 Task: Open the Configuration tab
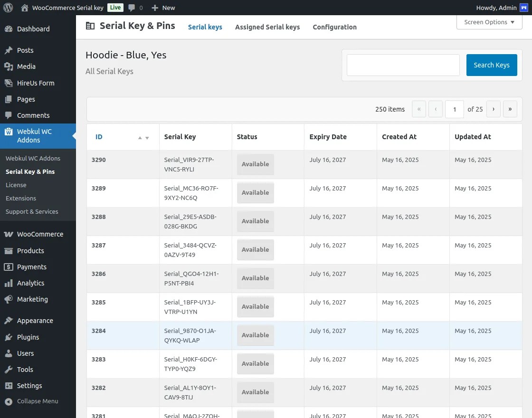tap(334, 27)
